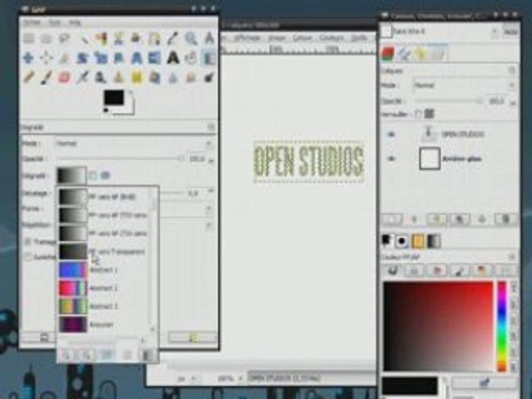
Task: Toggle visibility of Arrière-plan layer
Action: pos(391,158)
